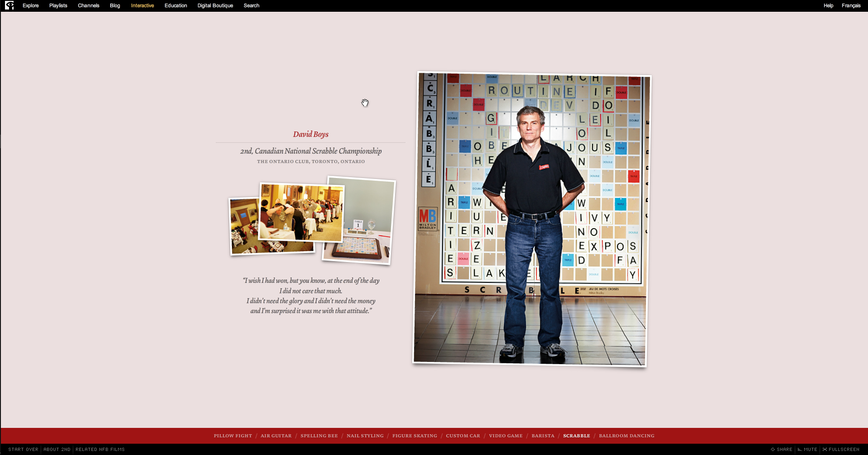
Task: Open About 2nd in the footer
Action: pyautogui.click(x=57, y=450)
